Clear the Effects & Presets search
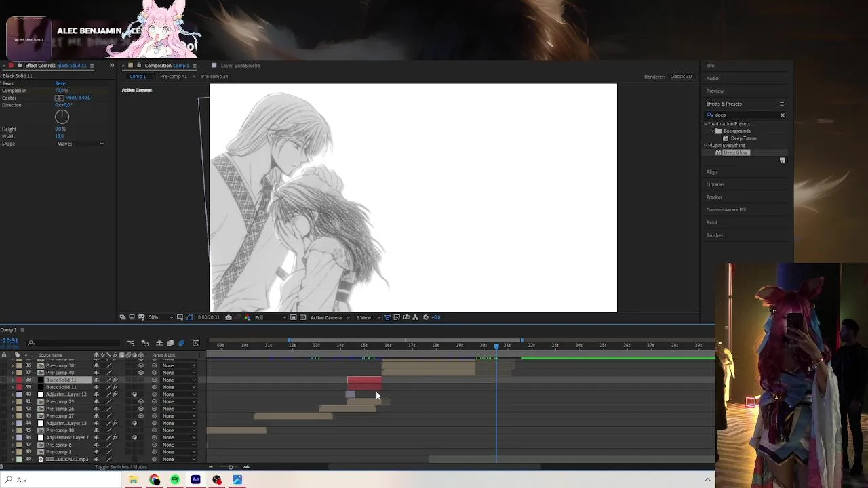This screenshot has height=488, width=868. pyautogui.click(x=782, y=115)
